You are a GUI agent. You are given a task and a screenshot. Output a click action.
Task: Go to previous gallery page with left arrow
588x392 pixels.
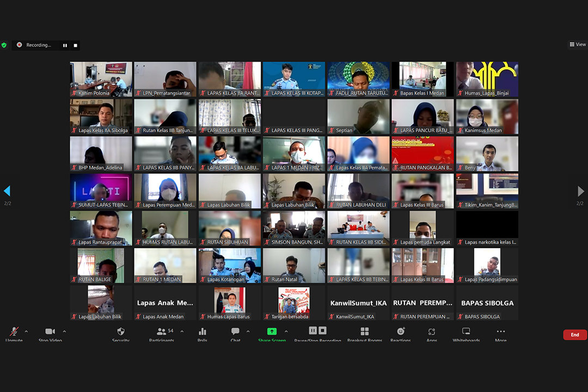7,191
